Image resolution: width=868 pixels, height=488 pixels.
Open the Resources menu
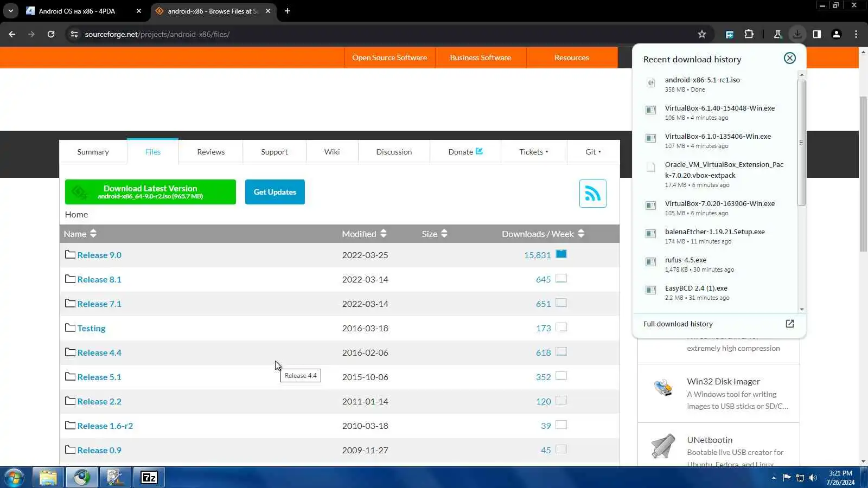(572, 57)
